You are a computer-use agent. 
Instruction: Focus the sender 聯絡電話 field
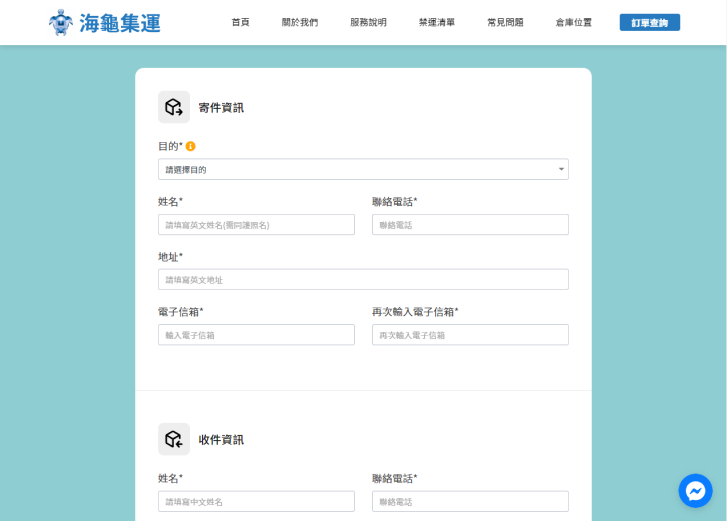pyautogui.click(x=470, y=225)
